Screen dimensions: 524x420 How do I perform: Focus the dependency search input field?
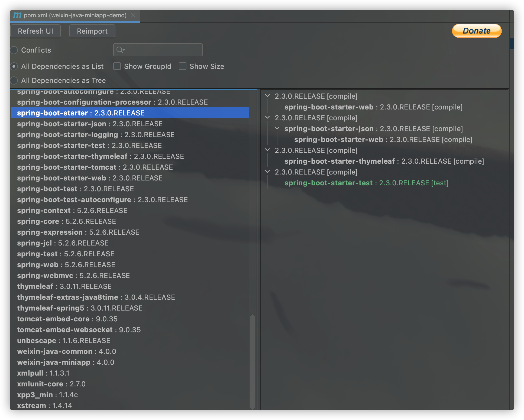pos(163,50)
